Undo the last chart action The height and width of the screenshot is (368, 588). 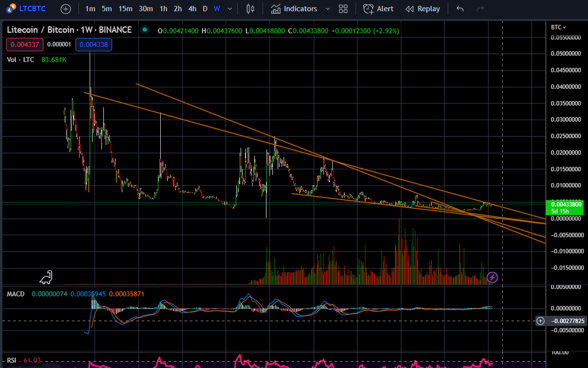(x=459, y=9)
